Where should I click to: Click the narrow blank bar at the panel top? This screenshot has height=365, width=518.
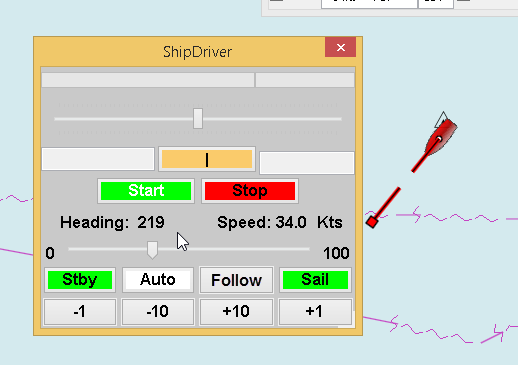pos(305,80)
